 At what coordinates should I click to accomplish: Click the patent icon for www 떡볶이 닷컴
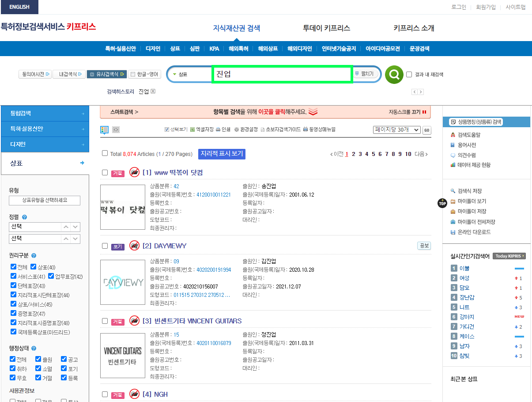click(x=134, y=172)
